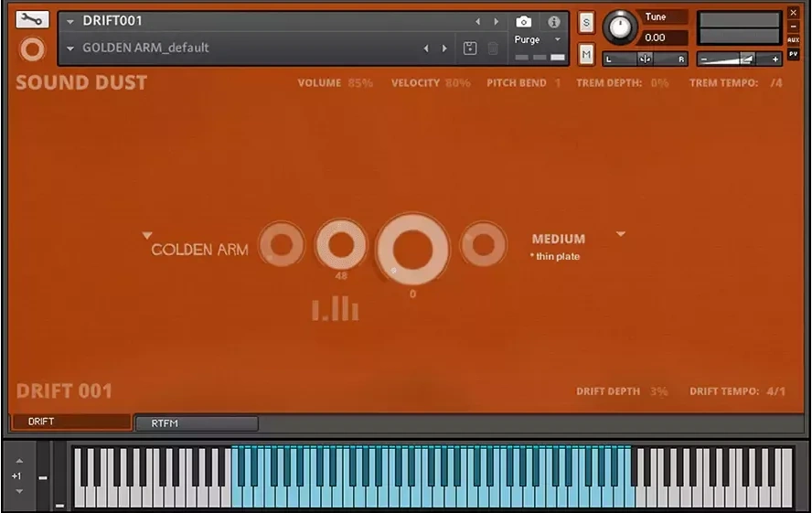812x513 pixels.
Task: Click the DRIFT TEMPO 4/1 value
Action: pos(775,391)
